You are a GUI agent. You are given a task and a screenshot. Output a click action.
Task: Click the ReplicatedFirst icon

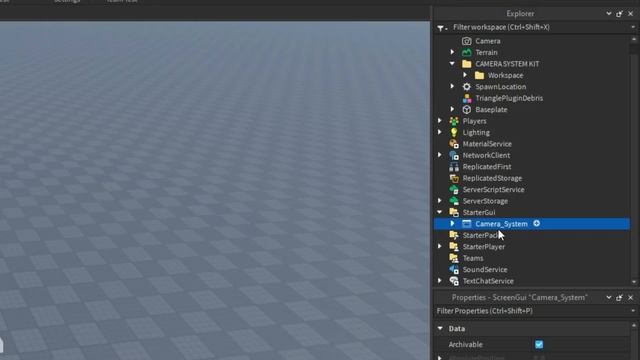click(x=454, y=167)
